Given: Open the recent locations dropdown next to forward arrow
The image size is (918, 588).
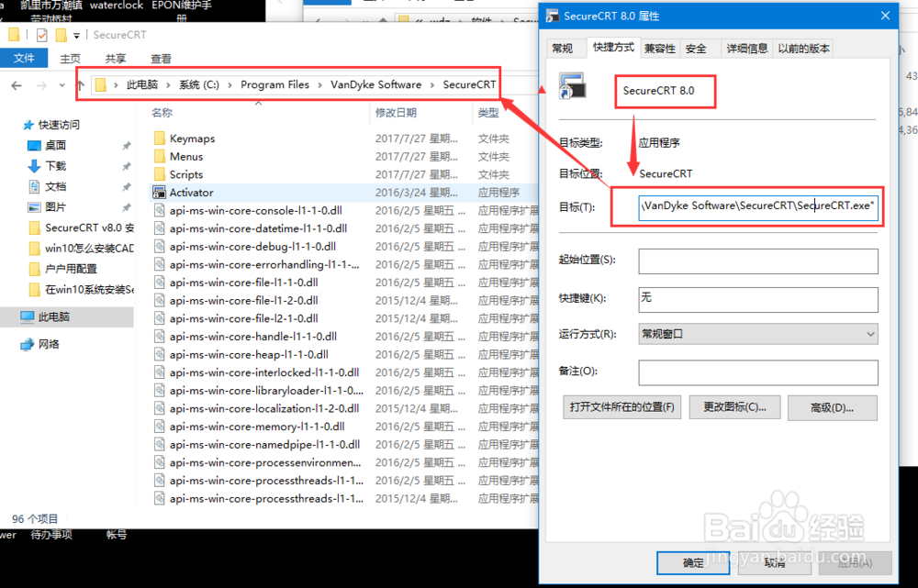Looking at the screenshot, I should coord(61,83).
